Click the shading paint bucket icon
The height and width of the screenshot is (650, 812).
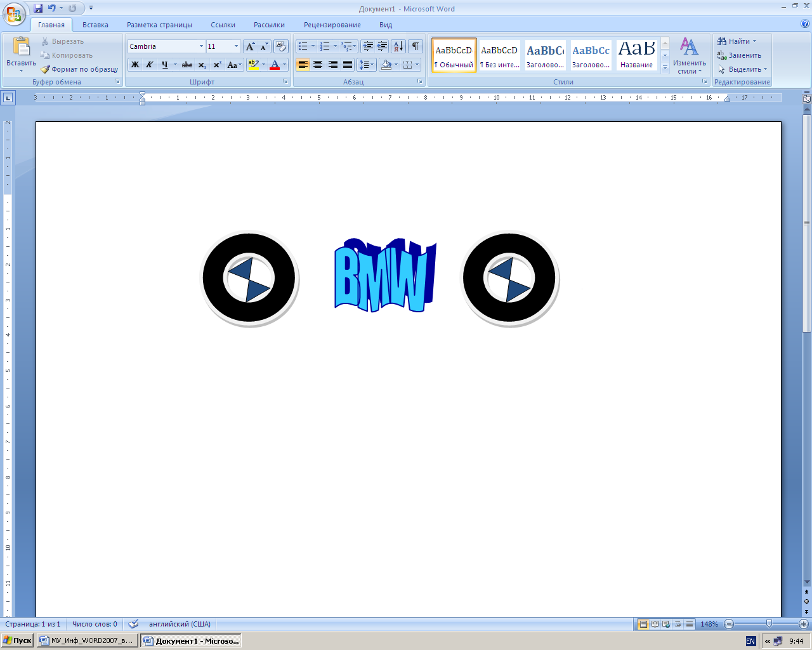click(386, 65)
